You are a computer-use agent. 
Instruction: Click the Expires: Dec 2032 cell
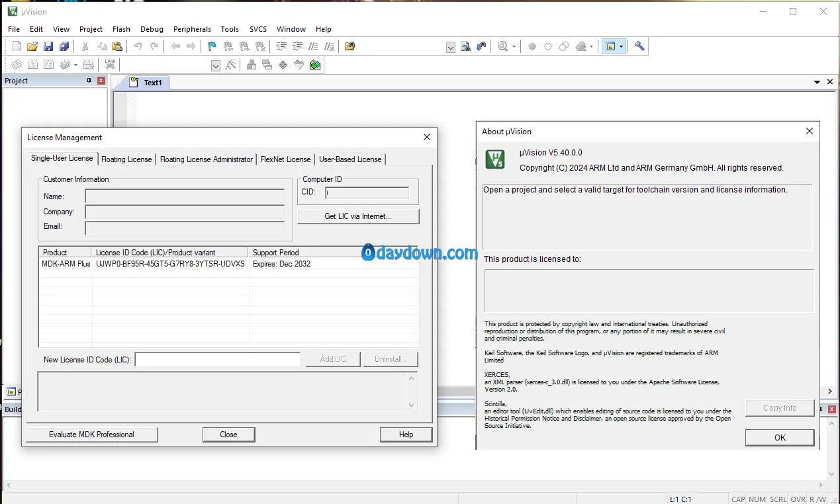[281, 264]
